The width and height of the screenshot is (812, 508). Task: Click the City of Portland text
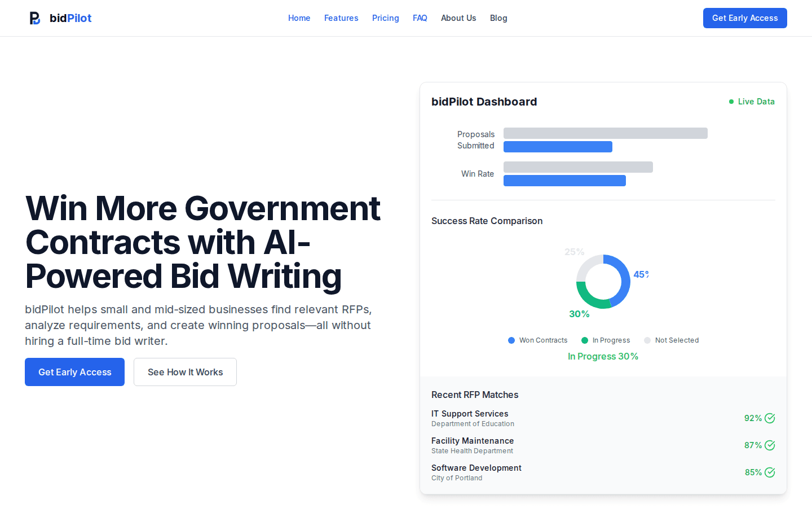pyautogui.click(x=457, y=478)
